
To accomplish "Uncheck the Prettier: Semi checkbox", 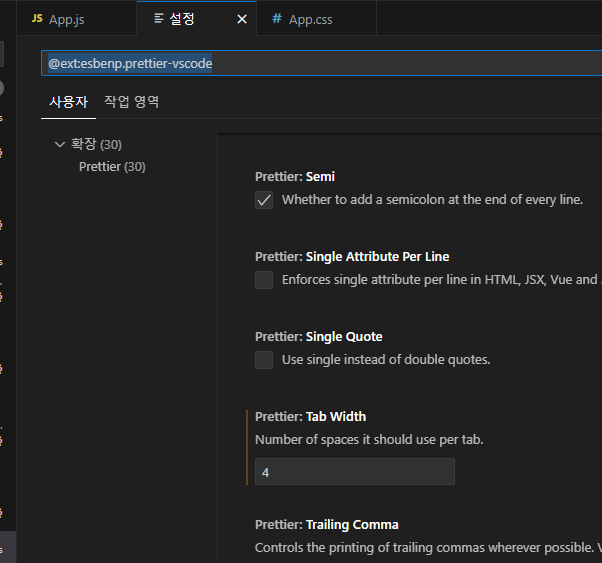I will click(264, 200).
